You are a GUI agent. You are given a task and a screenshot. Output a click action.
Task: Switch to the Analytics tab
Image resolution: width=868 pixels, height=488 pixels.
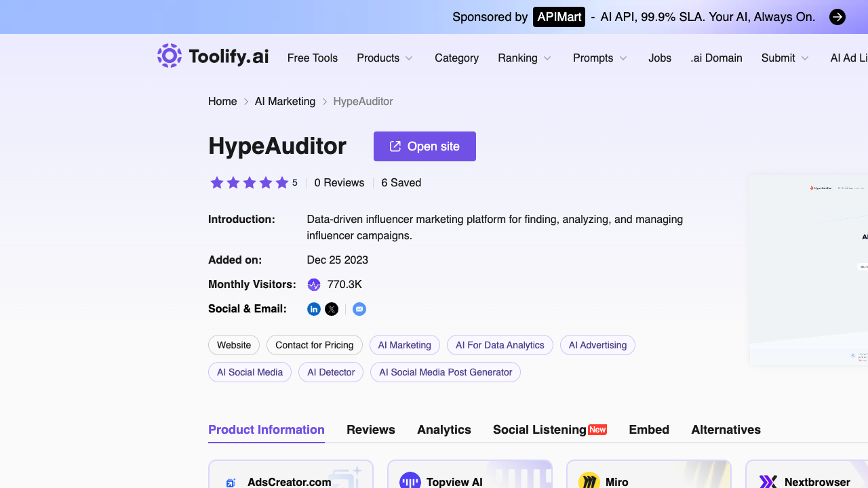[x=444, y=430]
